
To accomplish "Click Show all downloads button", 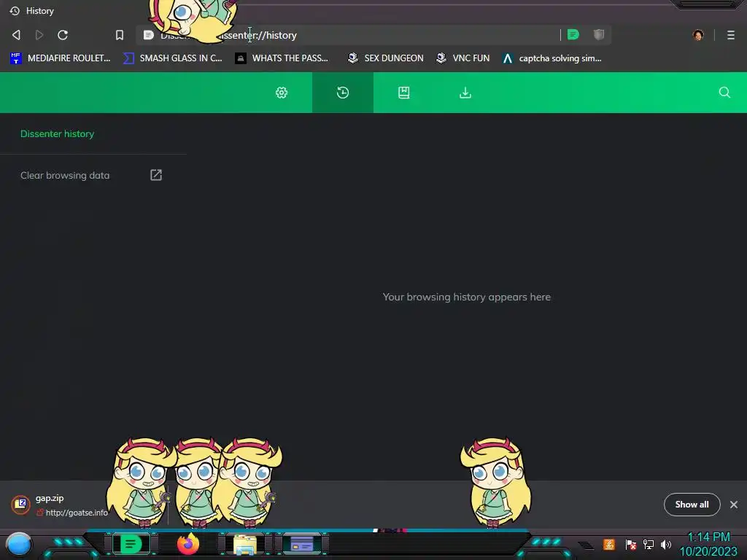I will 692,505.
